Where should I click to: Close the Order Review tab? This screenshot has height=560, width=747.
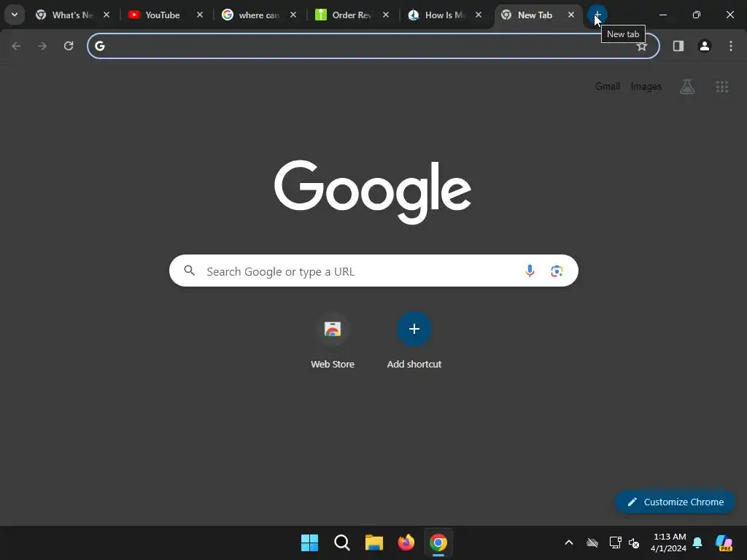coord(386,15)
